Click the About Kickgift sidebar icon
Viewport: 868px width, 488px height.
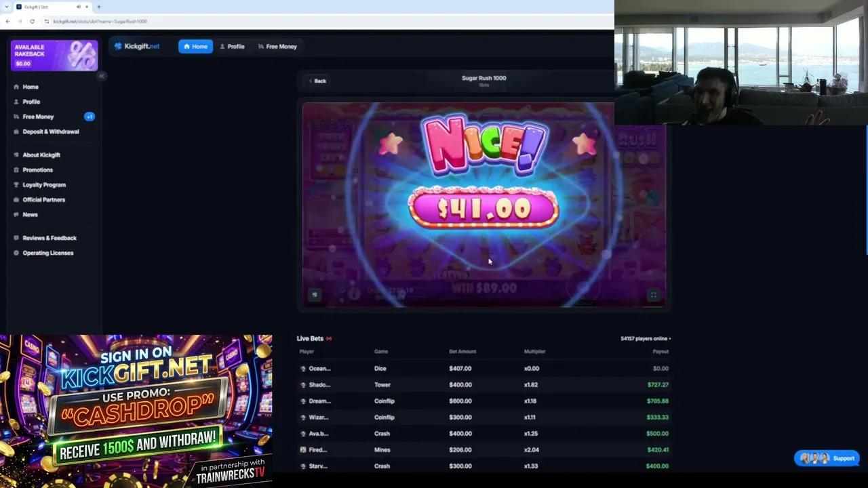[x=16, y=155]
